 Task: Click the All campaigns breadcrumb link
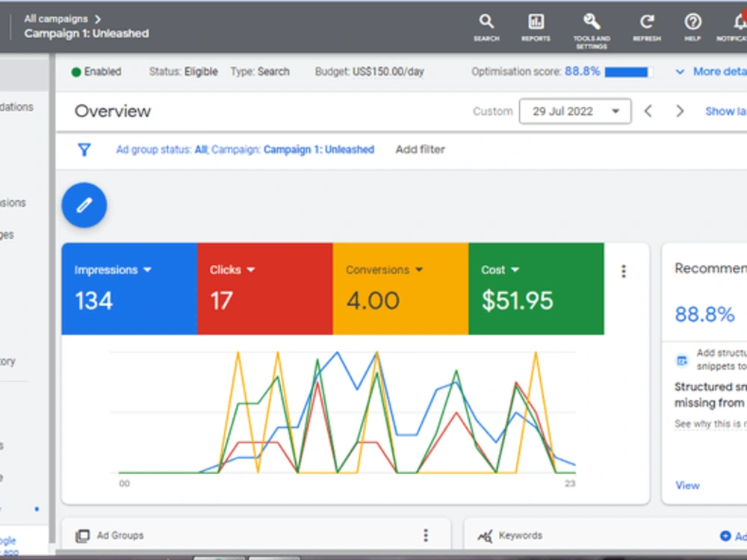pos(56,19)
